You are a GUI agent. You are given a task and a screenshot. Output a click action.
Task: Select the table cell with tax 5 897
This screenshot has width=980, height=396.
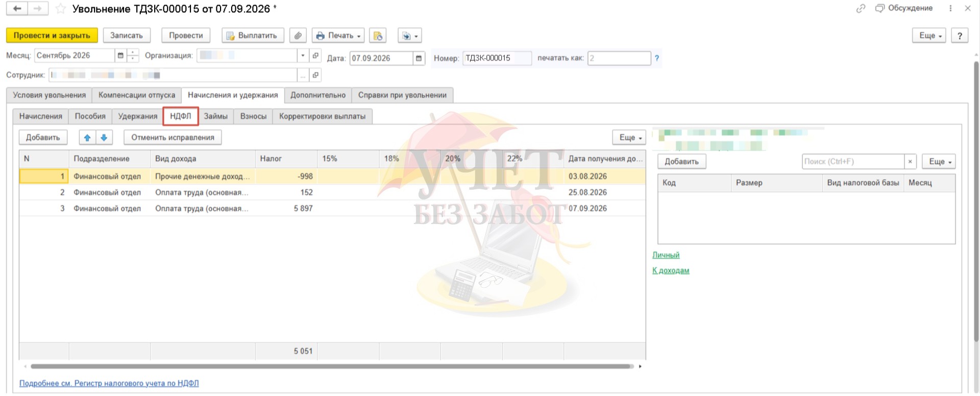(x=286, y=208)
